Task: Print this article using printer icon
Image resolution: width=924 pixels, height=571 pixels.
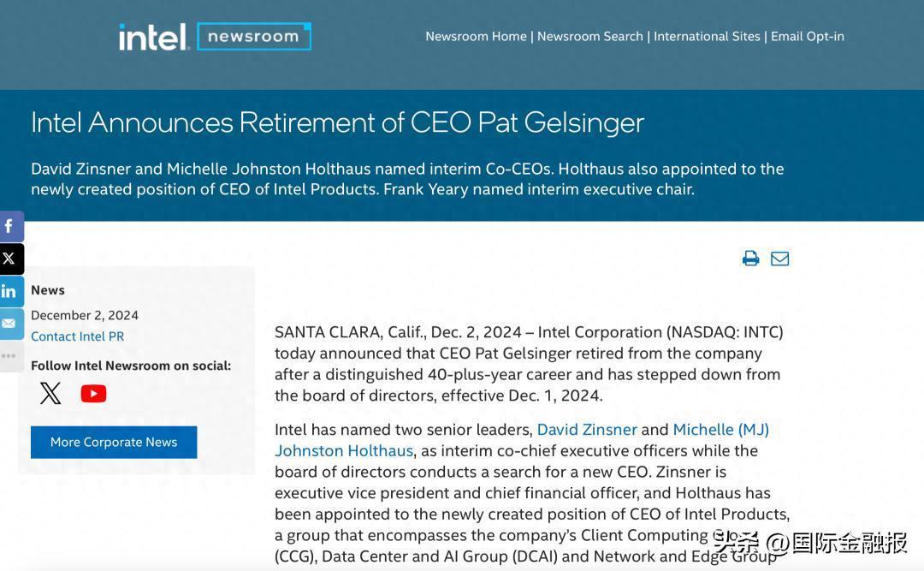Action: 751,259
